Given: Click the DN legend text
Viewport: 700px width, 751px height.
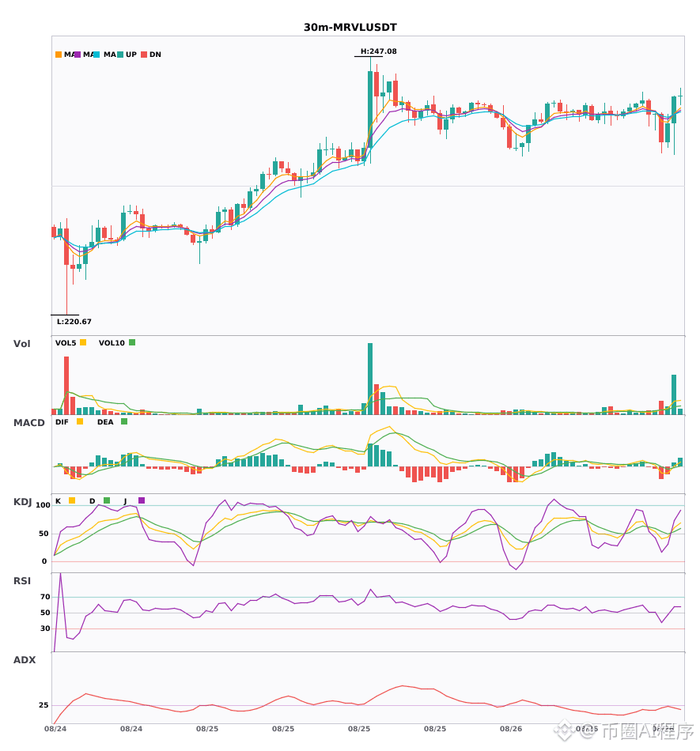Looking at the screenshot, I should point(155,55).
